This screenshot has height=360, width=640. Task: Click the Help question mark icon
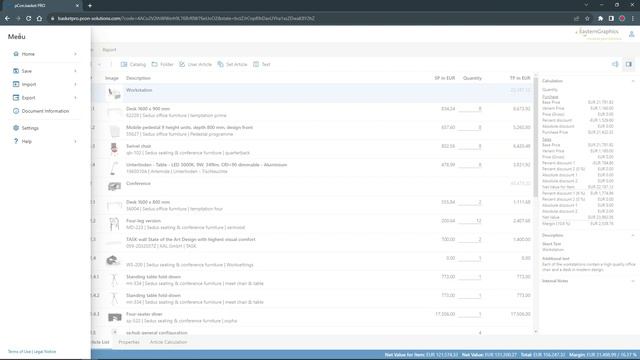click(16, 141)
